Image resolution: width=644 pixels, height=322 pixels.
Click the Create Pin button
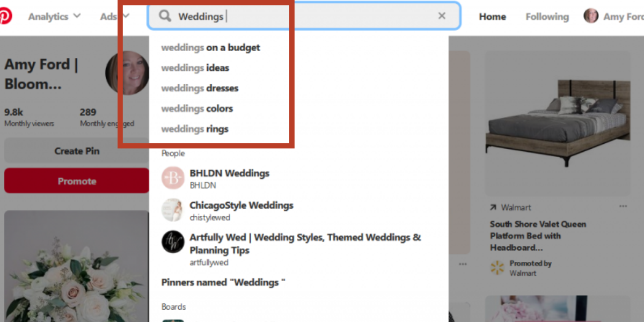click(77, 151)
